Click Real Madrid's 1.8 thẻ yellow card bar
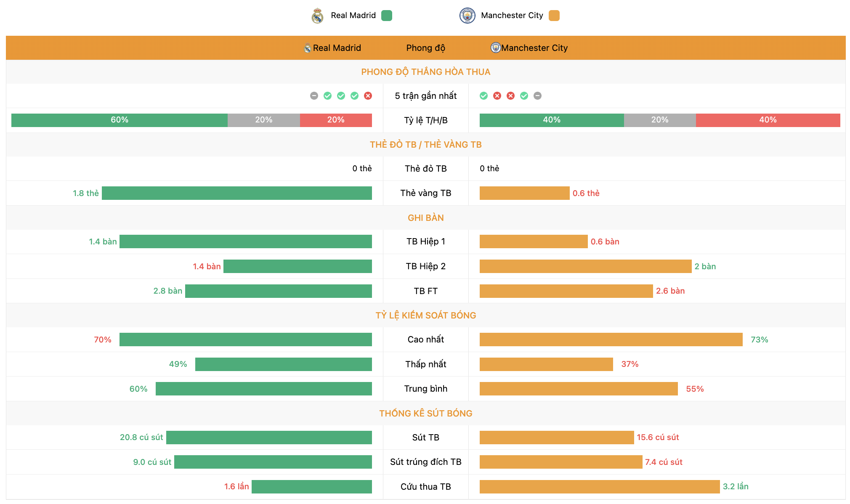The height and width of the screenshot is (504, 850). coord(237,193)
